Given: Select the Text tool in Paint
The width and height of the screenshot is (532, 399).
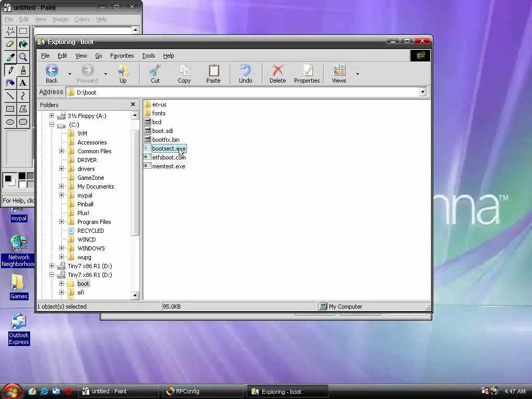Looking at the screenshot, I should click(x=23, y=83).
